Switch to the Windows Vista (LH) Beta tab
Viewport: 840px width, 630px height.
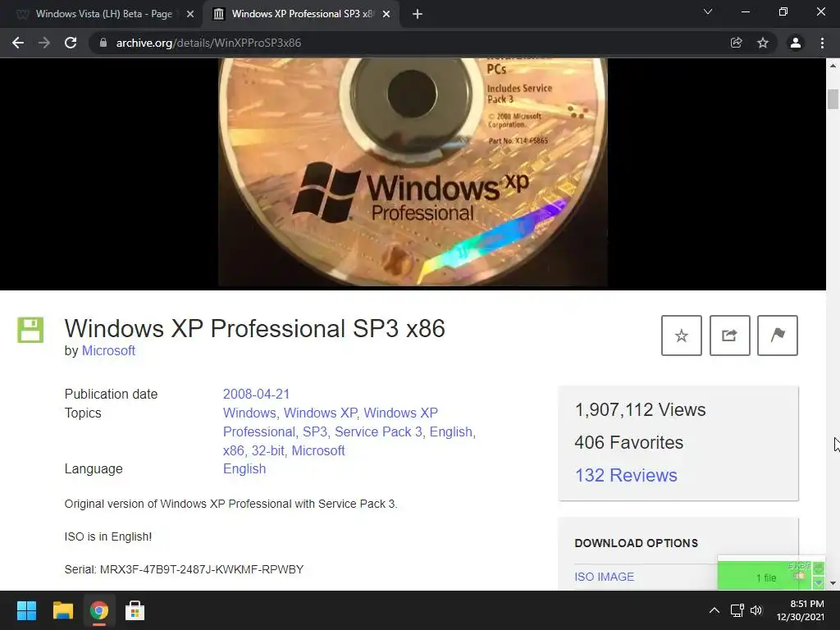click(103, 14)
